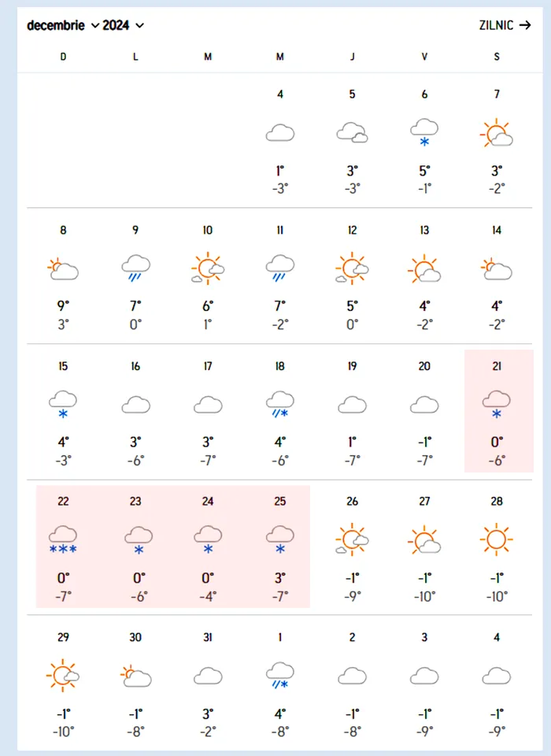Click the sun and cloud icon on day 26
The image size is (551, 756).
point(352,540)
